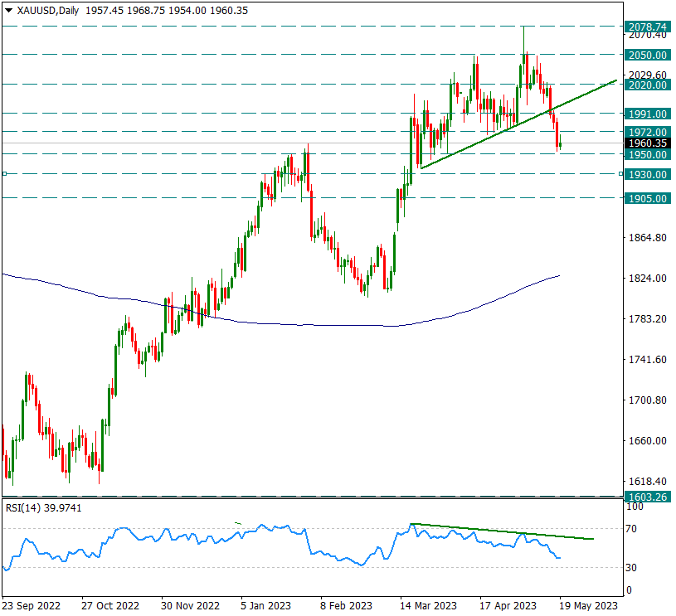Click the 1930.00 line left handle square
Screen dimensions: 676x616
[4, 174]
